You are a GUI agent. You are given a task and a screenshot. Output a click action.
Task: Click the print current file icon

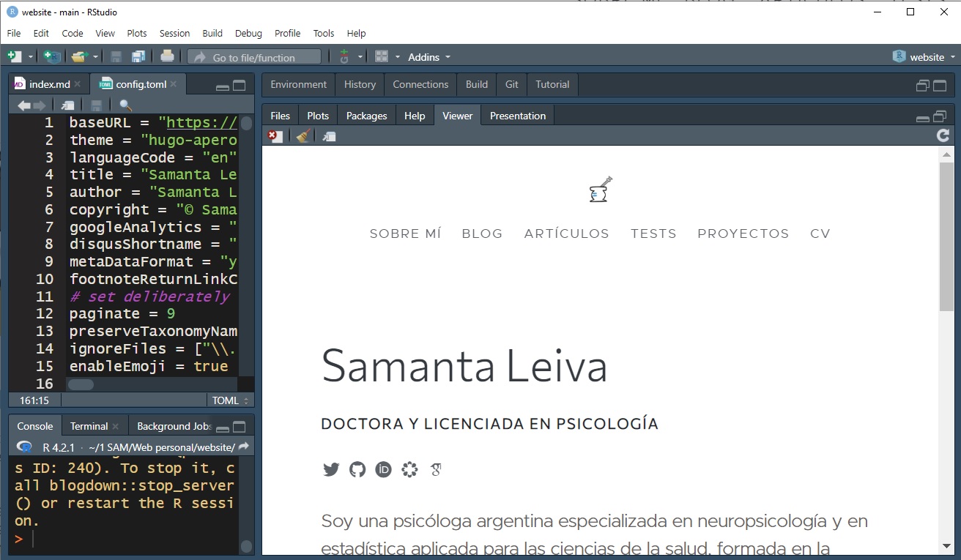tap(167, 57)
